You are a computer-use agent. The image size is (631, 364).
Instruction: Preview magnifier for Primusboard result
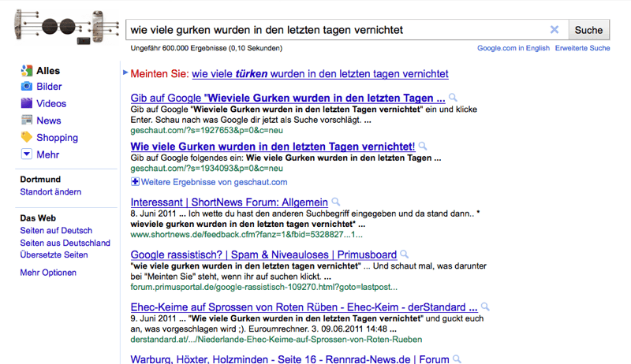tap(405, 254)
